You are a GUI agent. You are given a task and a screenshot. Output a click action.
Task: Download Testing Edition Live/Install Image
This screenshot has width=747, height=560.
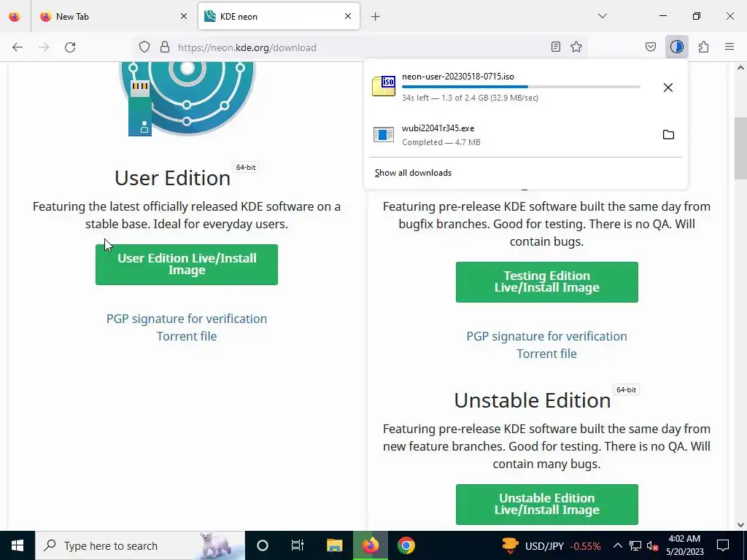[547, 282]
